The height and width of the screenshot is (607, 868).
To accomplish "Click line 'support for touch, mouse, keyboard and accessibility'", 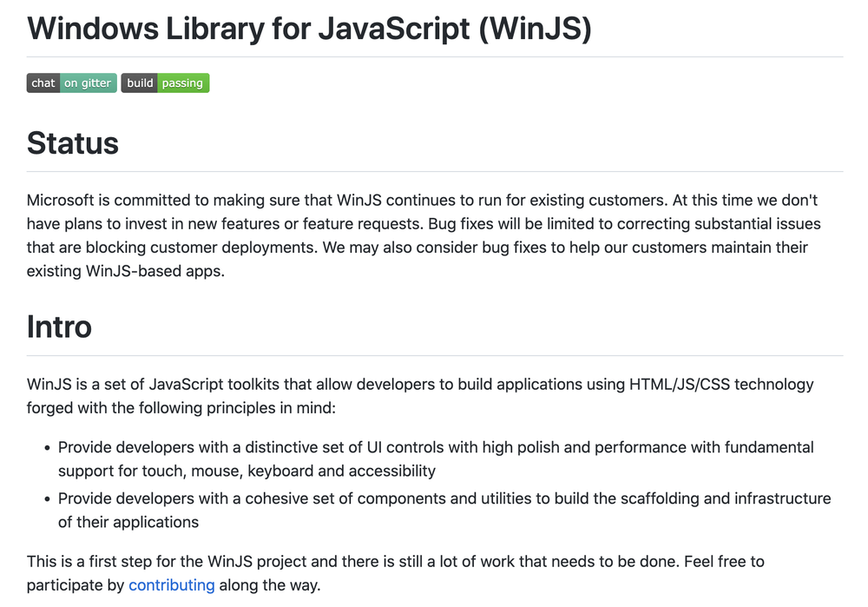I will pyautogui.click(x=247, y=471).
